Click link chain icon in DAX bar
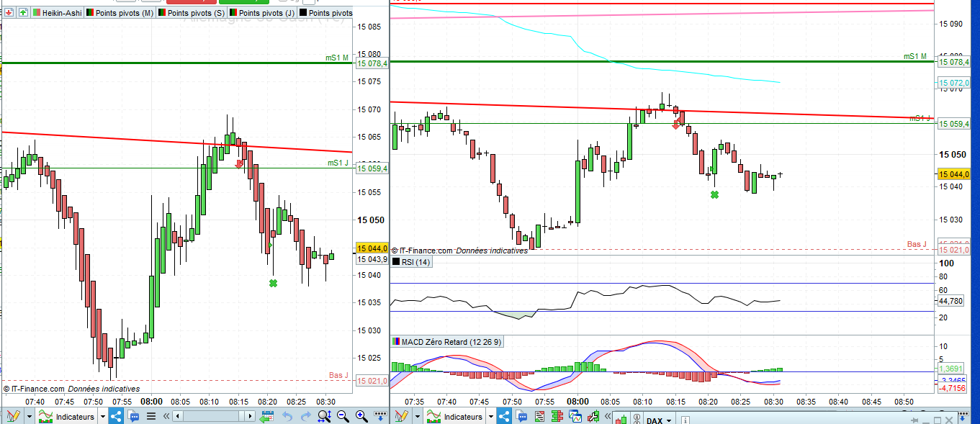 [x=637, y=420]
